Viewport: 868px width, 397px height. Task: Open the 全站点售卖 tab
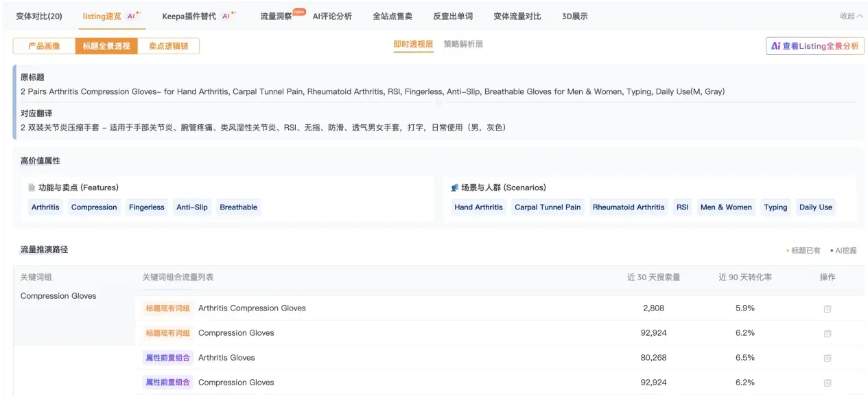click(x=392, y=16)
